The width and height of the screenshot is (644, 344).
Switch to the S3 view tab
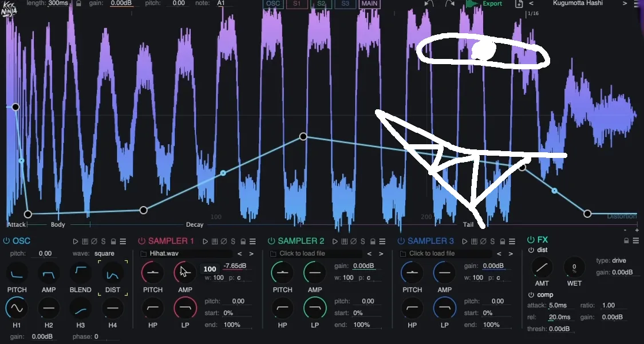tap(345, 3)
